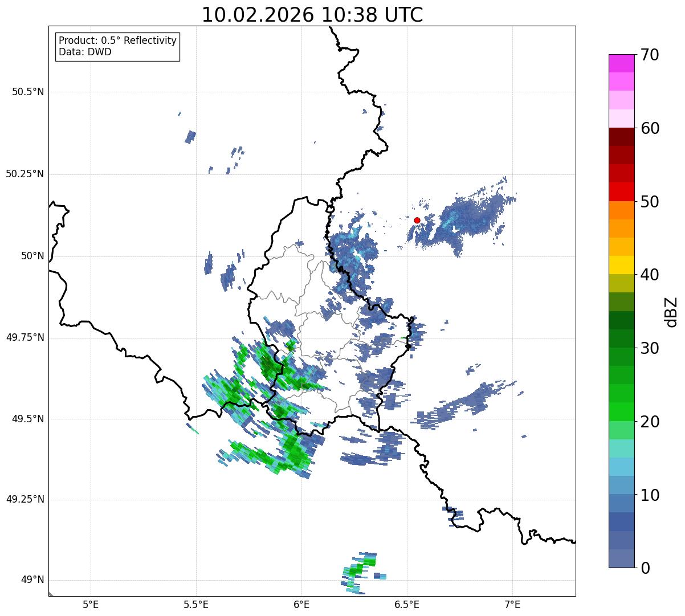Click the colorbar tick label 70
This screenshot has height=616, width=685.
click(x=650, y=55)
